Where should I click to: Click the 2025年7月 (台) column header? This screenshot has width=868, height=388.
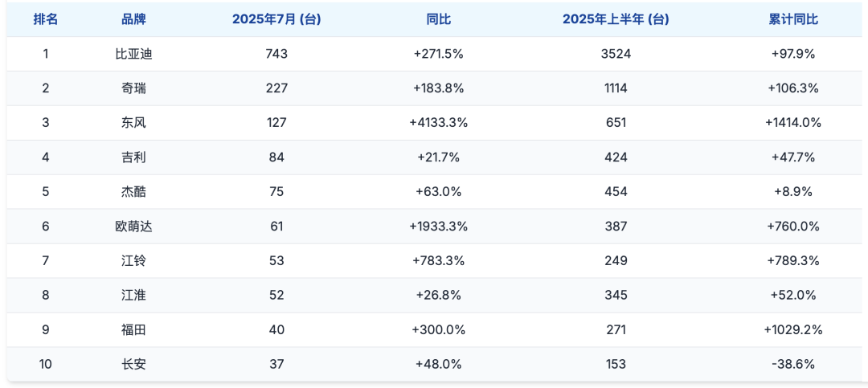pos(276,19)
